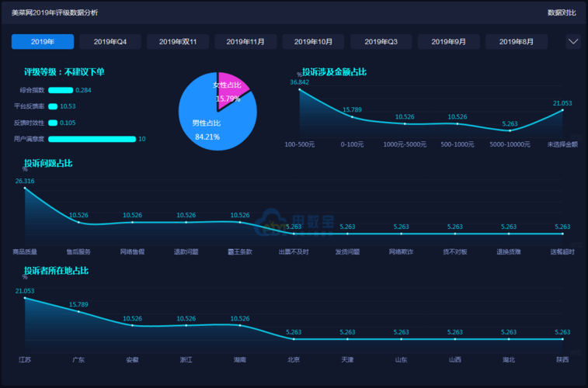This screenshot has height=388, width=588.
Task: Click the 网络欺诈 axis label
Action: tap(402, 252)
